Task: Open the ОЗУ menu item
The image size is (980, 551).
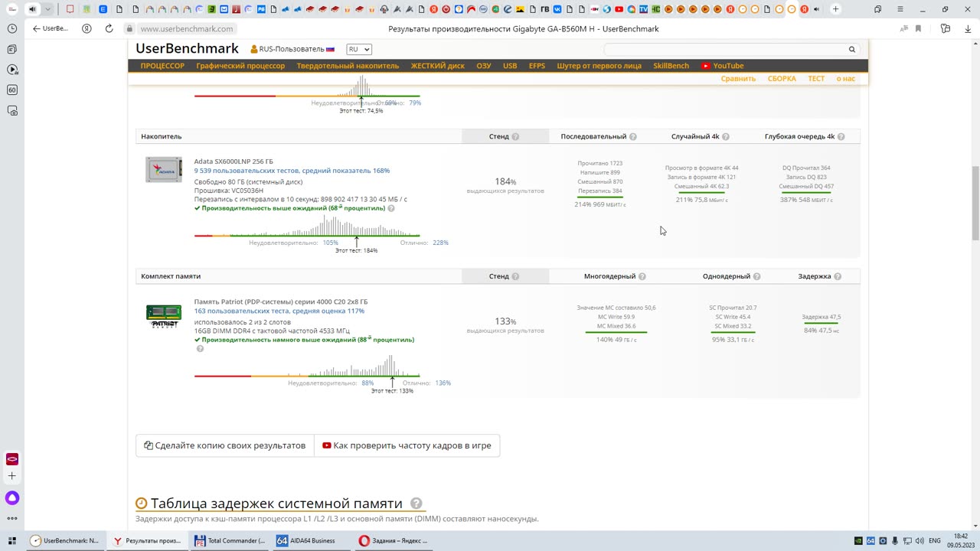Action: pyautogui.click(x=484, y=66)
